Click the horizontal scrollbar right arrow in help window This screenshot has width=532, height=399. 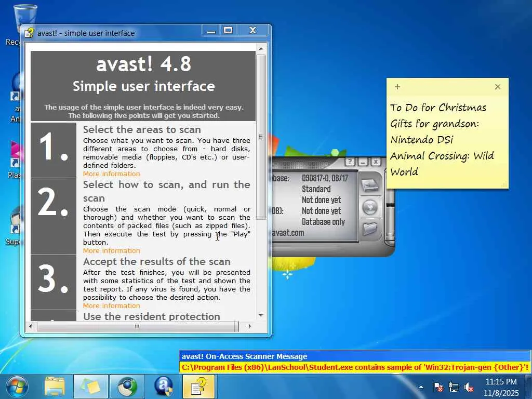tap(250, 326)
